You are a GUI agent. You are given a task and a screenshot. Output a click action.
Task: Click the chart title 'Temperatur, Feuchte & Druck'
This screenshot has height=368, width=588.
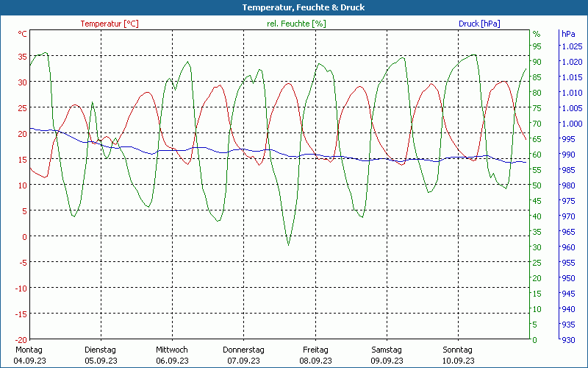coord(303,7)
